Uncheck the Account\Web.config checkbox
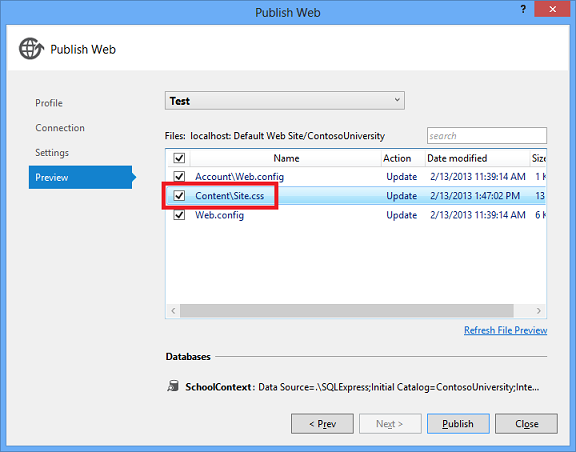Viewport: 576px width, 452px height. tap(179, 176)
